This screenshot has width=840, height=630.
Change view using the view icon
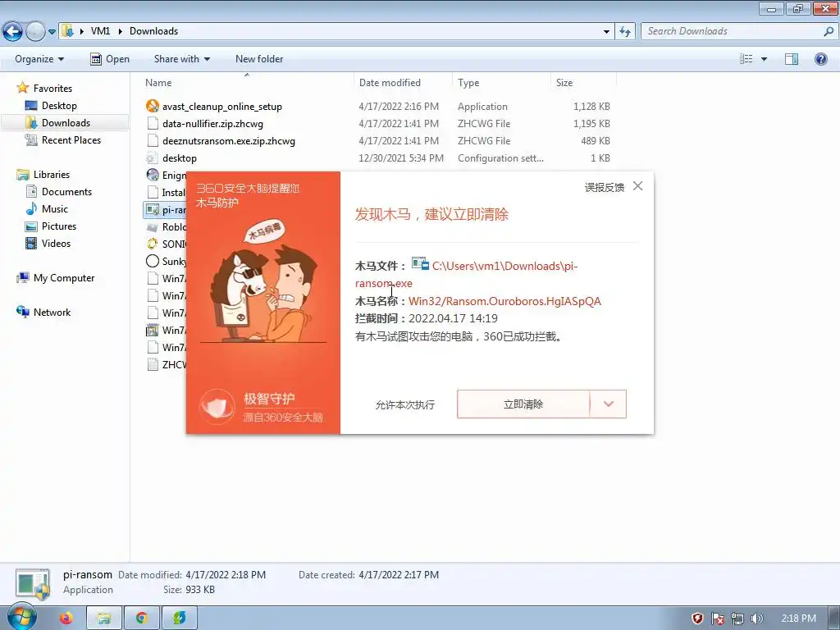point(746,59)
